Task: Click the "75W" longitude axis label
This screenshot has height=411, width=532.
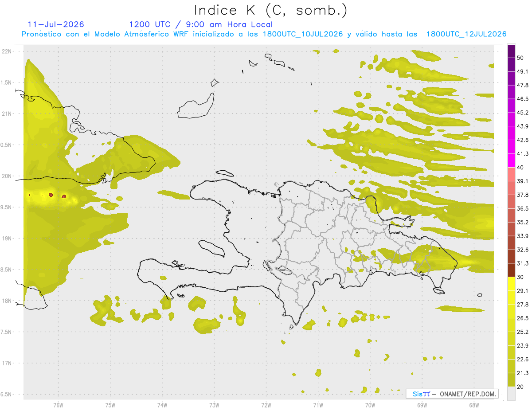Action: pos(110,405)
